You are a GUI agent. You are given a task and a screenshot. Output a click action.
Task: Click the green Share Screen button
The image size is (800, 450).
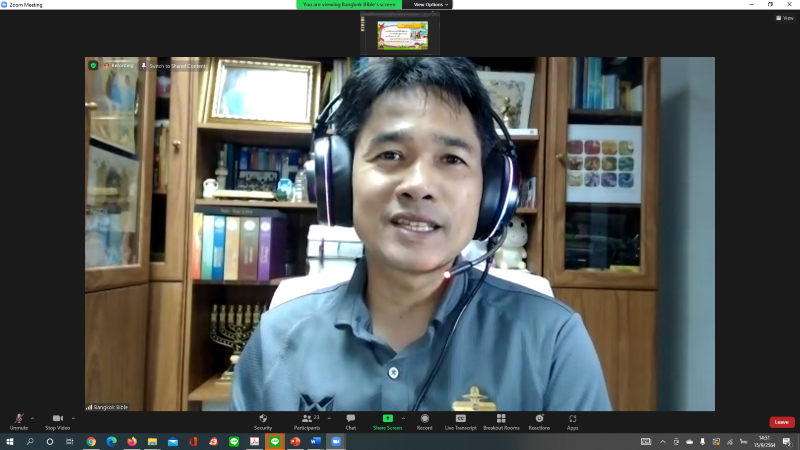coord(388,422)
